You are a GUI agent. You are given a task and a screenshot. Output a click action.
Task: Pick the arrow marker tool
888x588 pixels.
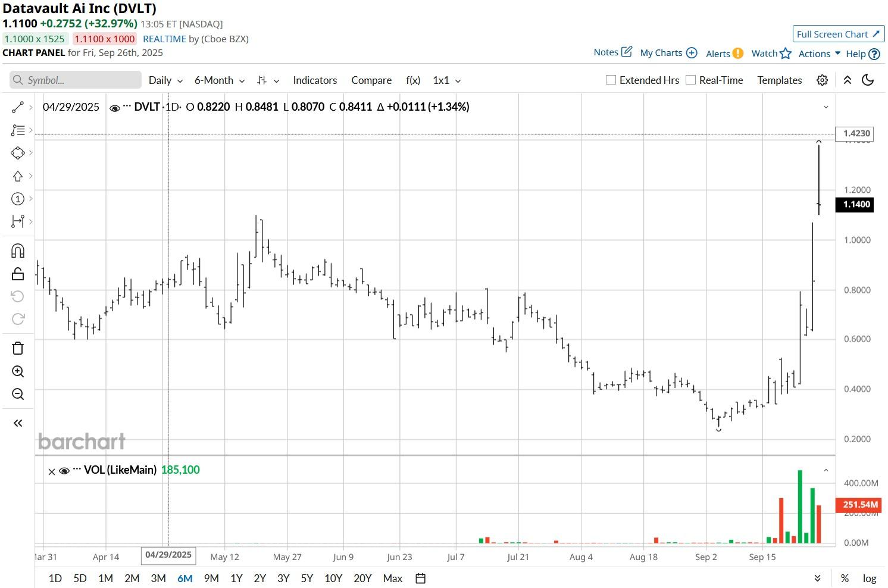pos(18,176)
